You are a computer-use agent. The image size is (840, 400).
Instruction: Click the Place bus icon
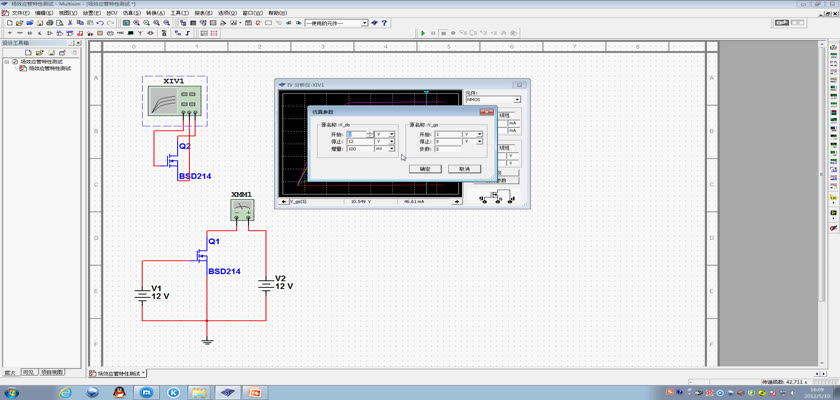[x=188, y=33]
